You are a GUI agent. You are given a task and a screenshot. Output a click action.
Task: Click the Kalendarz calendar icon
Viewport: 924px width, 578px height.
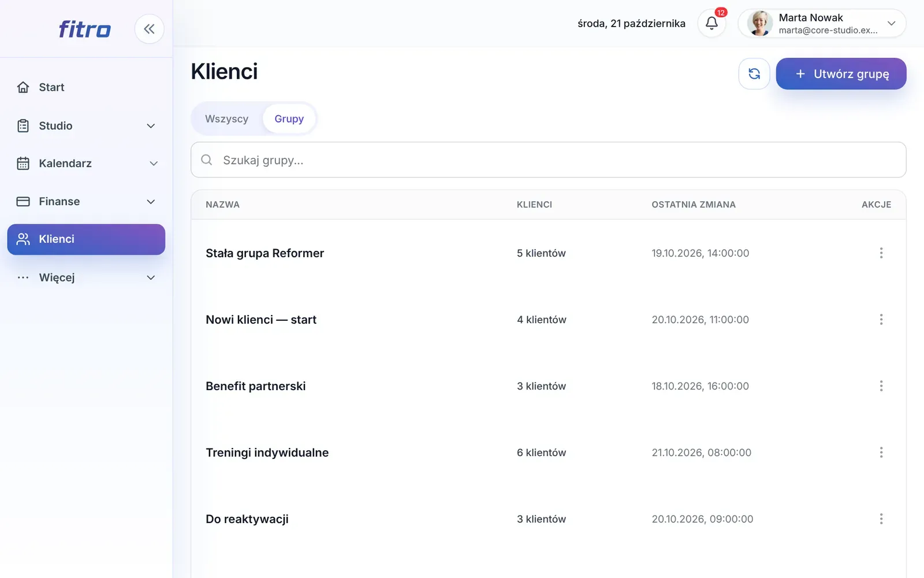(x=23, y=164)
